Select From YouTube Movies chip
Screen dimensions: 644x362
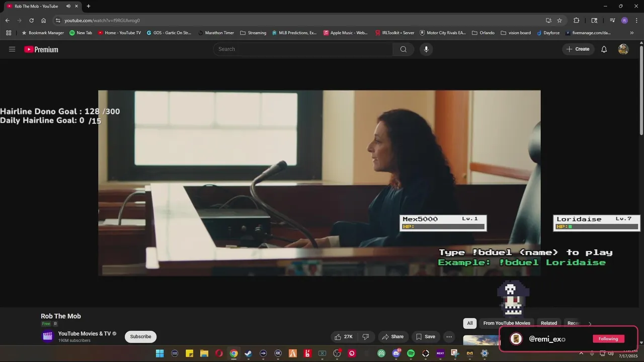click(507, 323)
